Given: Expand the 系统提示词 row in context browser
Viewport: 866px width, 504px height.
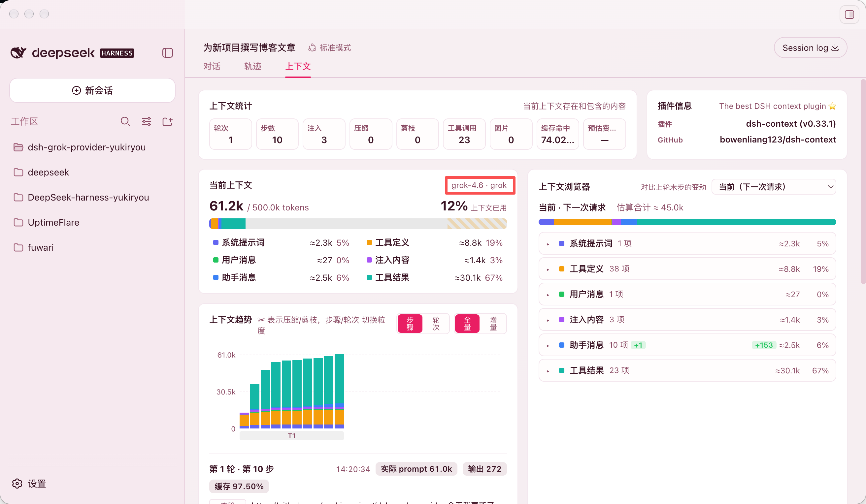Looking at the screenshot, I should (x=687, y=243).
